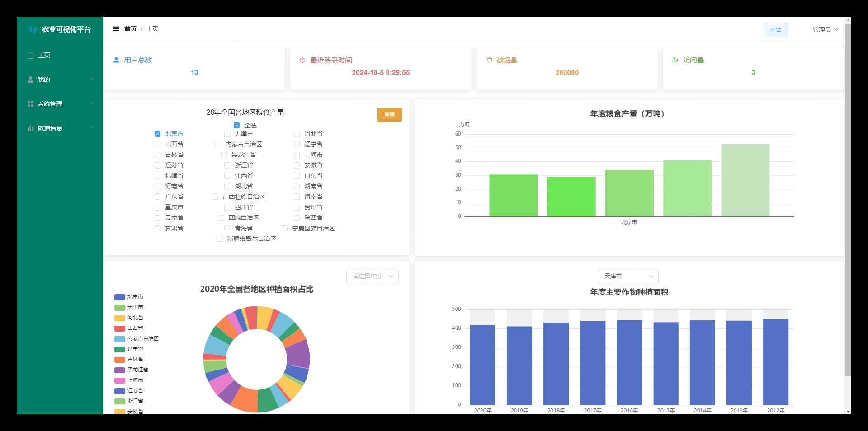Check the 天津市 checkbox
Viewport: 868px width, 431px height.
pyautogui.click(x=227, y=134)
